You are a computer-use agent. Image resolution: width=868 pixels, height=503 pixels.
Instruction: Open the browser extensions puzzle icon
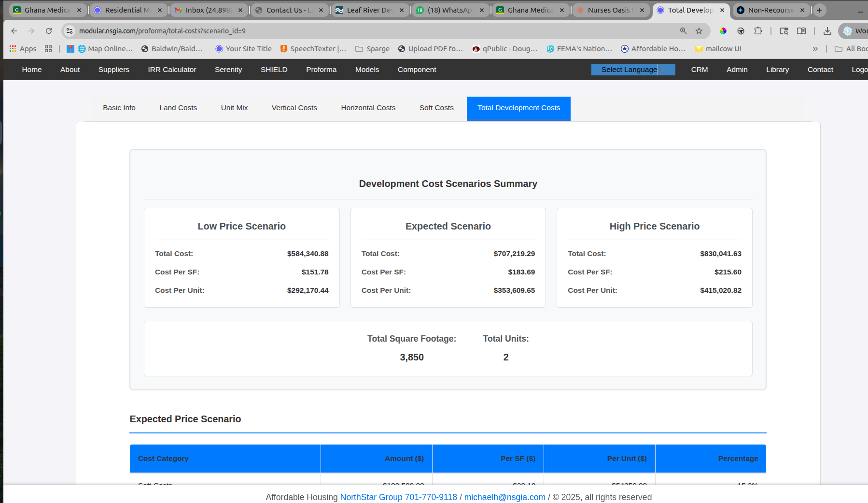(x=758, y=31)
